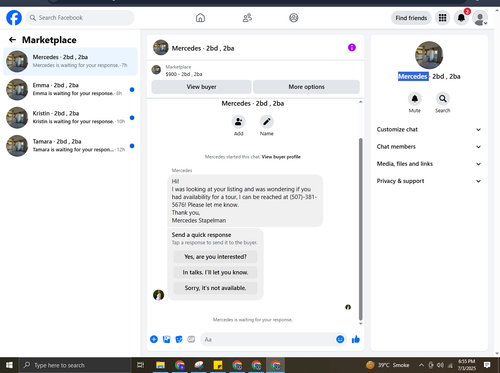Open the Groups icon in top navigation
This screenshot has height=373, width=500.
[x=294, y=18]
